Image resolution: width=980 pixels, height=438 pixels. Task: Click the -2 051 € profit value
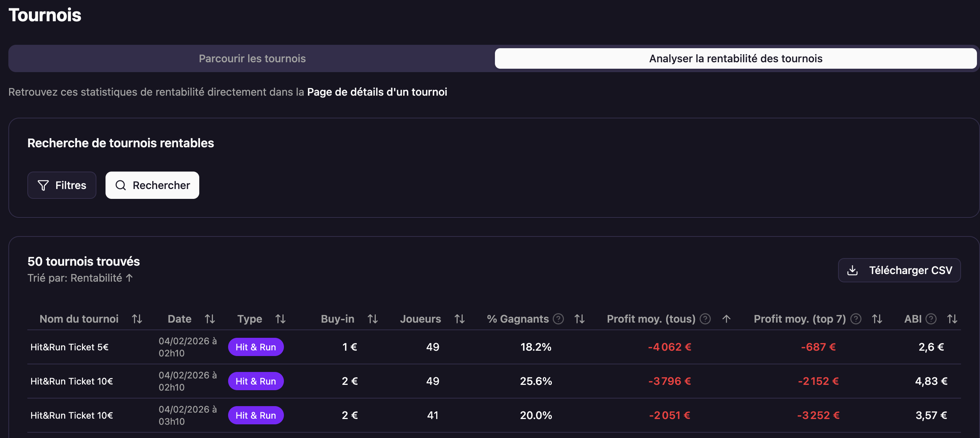pos(670,415)
